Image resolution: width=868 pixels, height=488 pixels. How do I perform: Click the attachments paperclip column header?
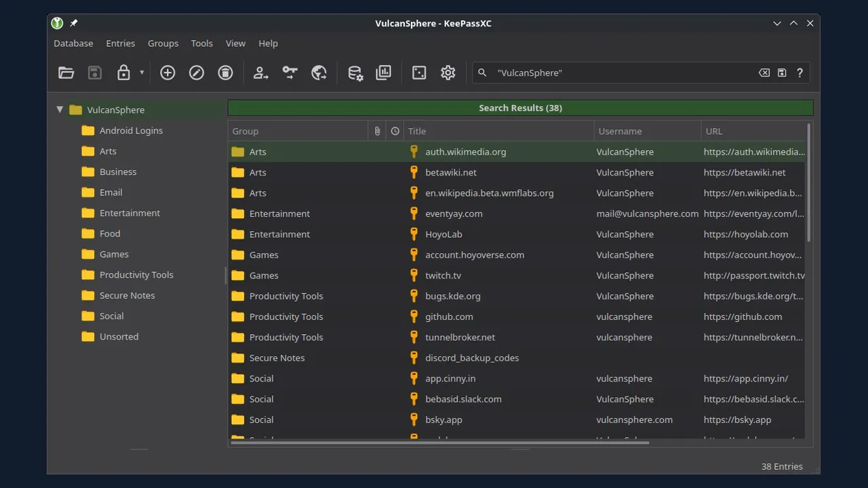377,131
